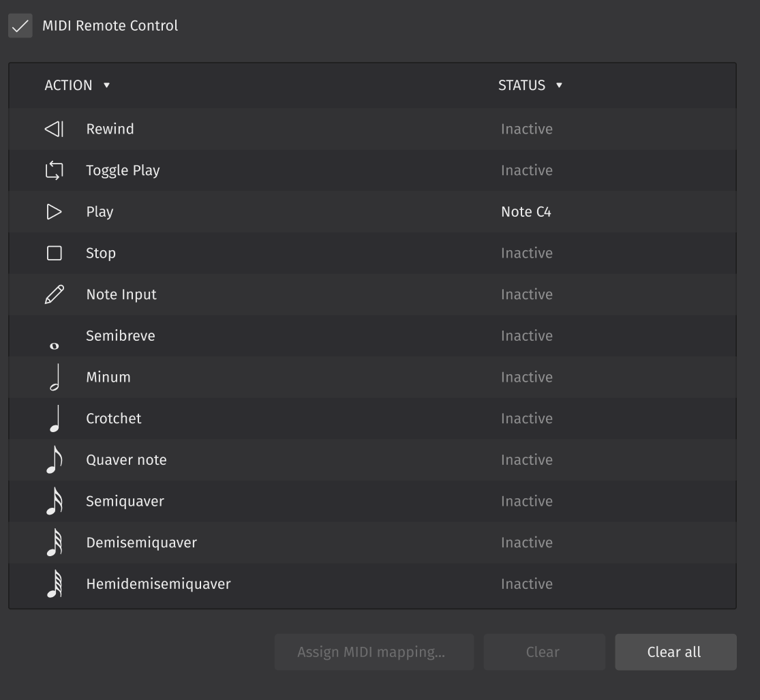Click the Inactive status for Rewind
The width and height of the screenshot is (760, 700).
click(526, 128)
